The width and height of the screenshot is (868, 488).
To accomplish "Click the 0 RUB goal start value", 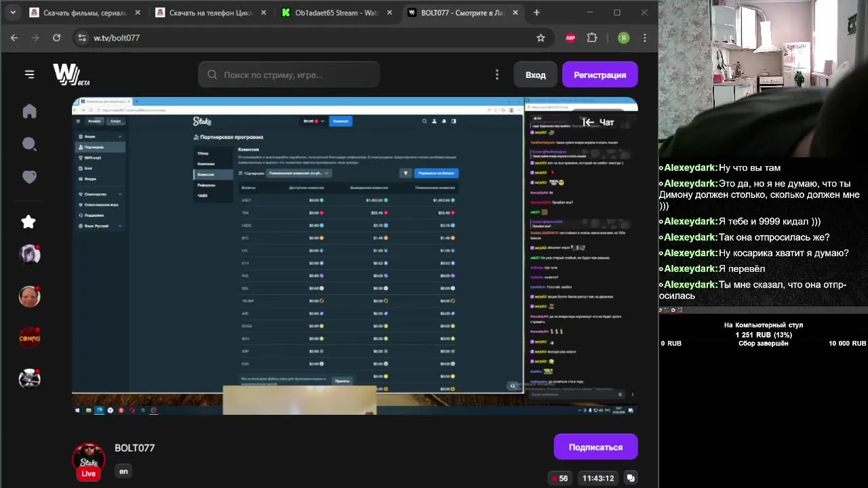I will click(671, 344).
